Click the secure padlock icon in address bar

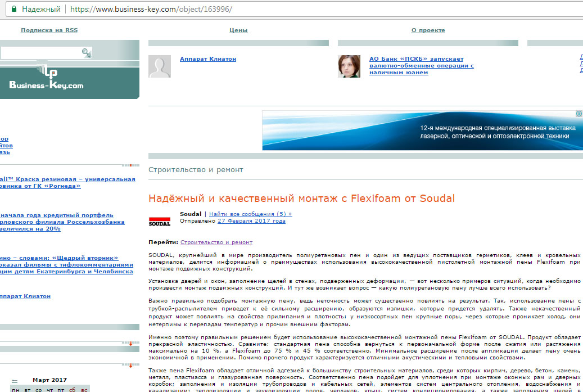click(13, 9)
